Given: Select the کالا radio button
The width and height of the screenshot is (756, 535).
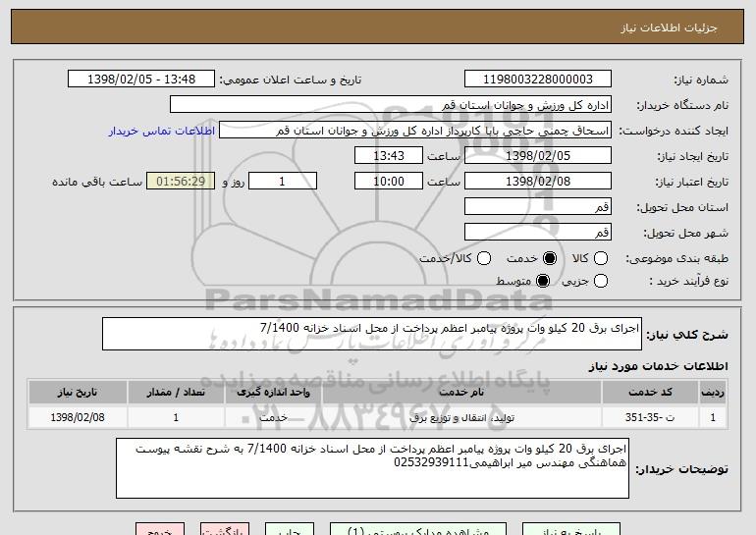Looking at the screenshot, I should (601, 258).
